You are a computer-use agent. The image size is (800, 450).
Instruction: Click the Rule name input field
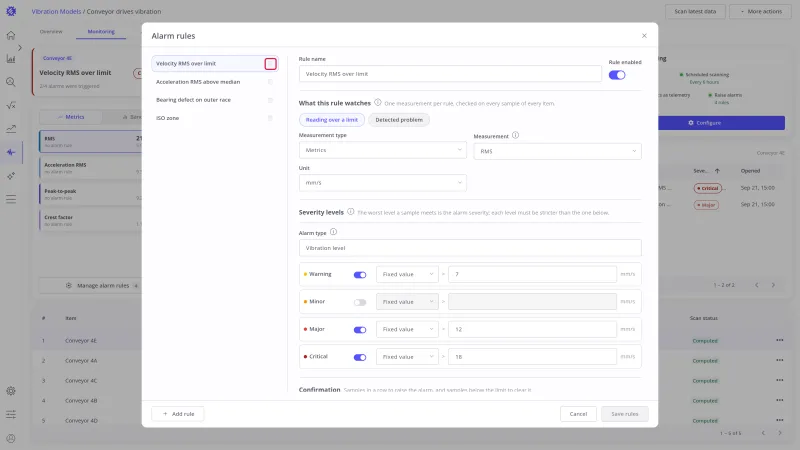click(450, 74)
